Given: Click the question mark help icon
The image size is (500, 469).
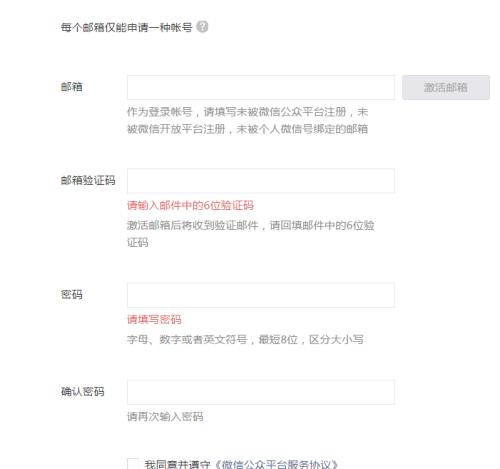Looking at the screenshot, I should [202, 27].
